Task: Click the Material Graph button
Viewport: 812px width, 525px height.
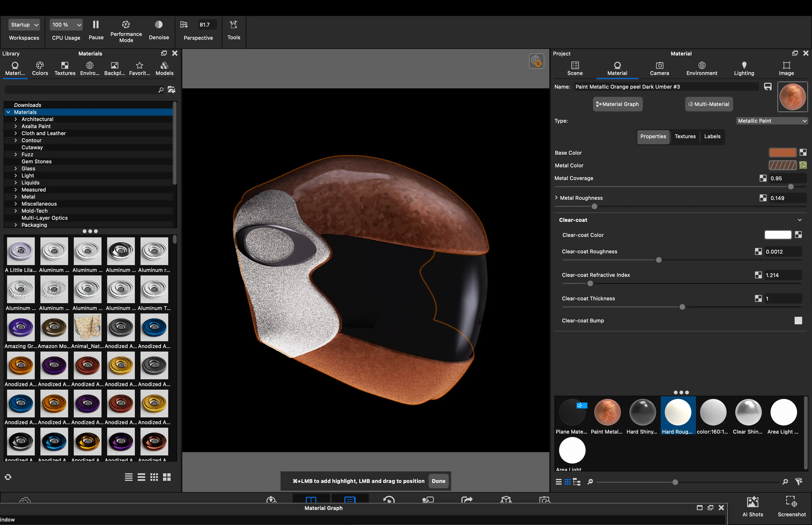Action: tap(617, 104)
